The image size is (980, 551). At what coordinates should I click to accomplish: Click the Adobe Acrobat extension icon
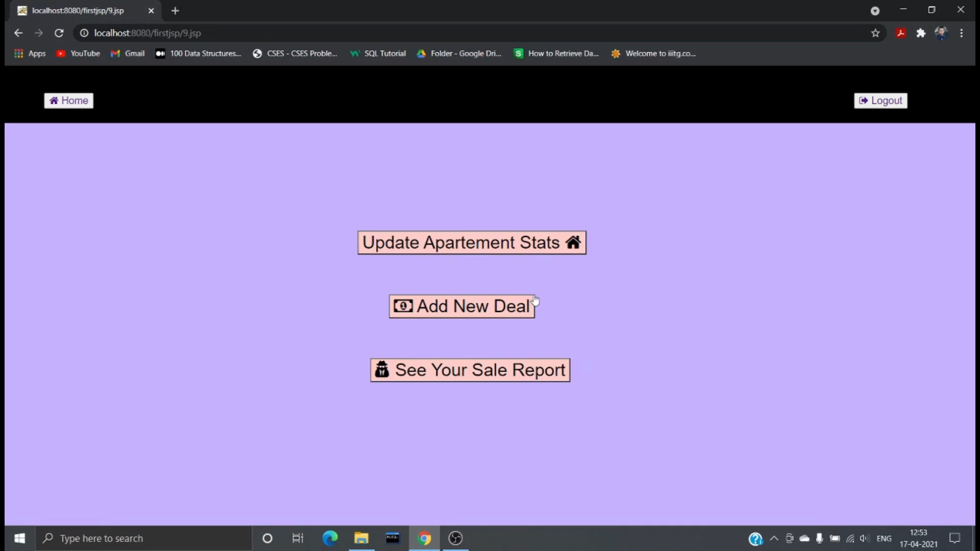tap(901, 33)
